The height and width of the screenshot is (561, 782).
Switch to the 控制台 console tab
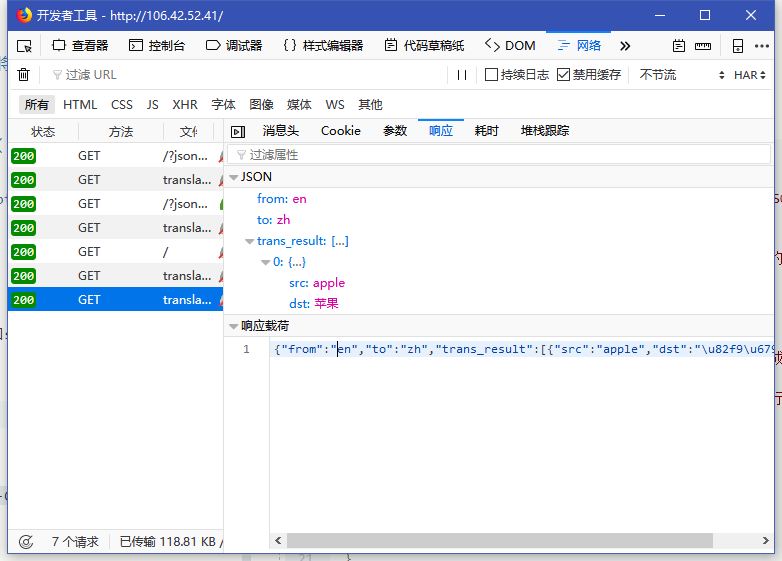tap(157, 46)
